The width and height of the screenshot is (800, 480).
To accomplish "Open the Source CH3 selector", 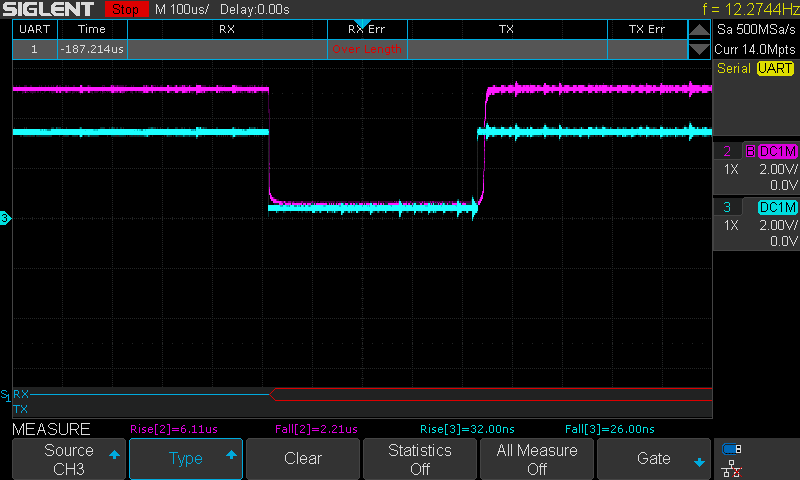I will 68,459.
